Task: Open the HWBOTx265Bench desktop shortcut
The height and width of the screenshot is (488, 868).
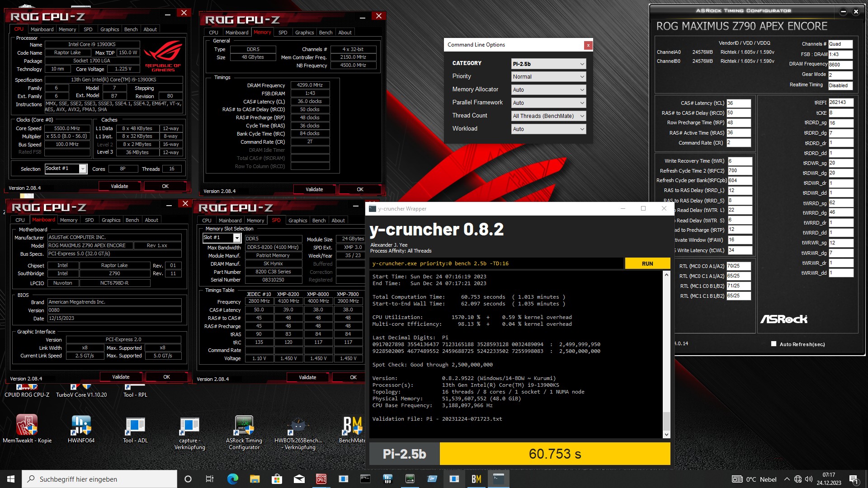Action: click(x=298, y=433)
